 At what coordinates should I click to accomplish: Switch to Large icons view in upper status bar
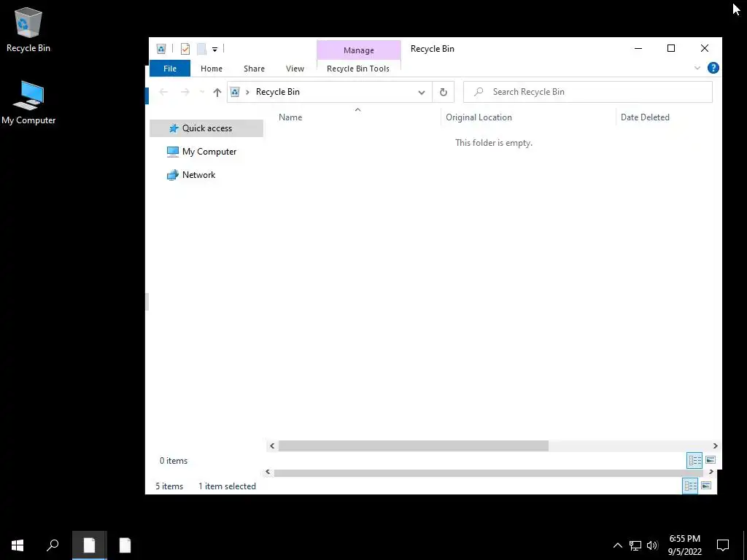[x=711, y=460]
